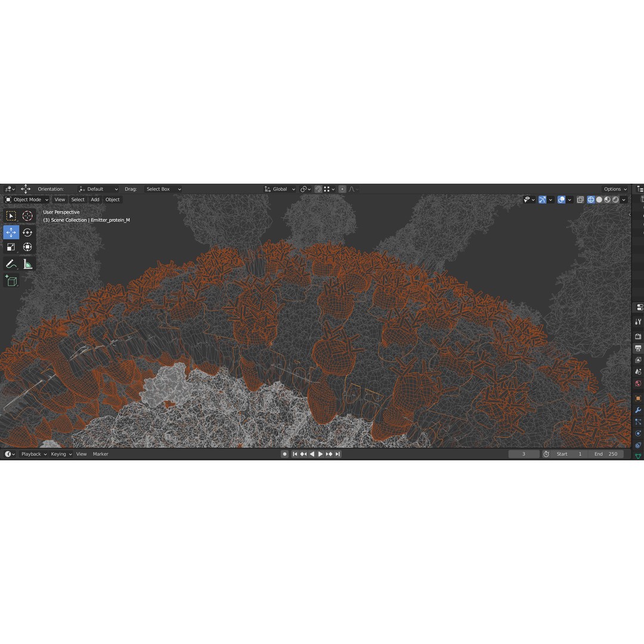The height and width of the screenshot is (644, 644).
Task: Open the Object Mode dropdown
Action: pyautogui.click(x=27, y=200)
